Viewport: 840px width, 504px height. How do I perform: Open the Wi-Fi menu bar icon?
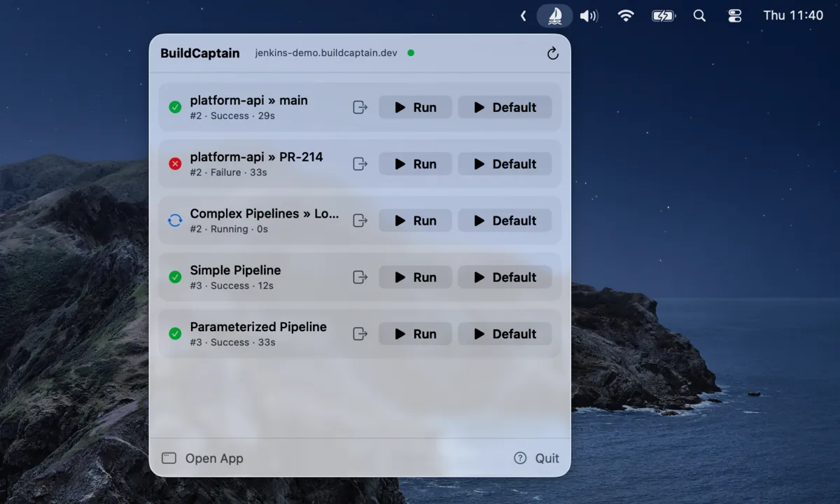point(626,15)
